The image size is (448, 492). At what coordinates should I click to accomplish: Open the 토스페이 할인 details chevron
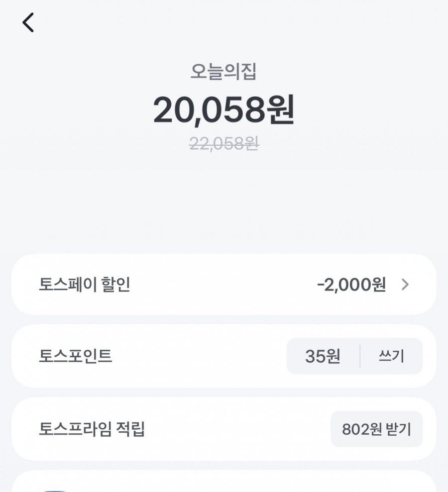[x=405, y=285]
